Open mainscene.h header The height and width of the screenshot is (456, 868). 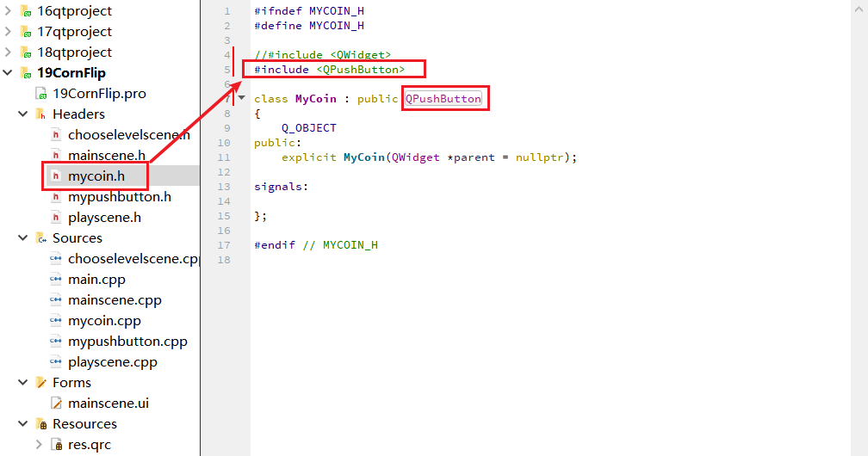(107, 156)
